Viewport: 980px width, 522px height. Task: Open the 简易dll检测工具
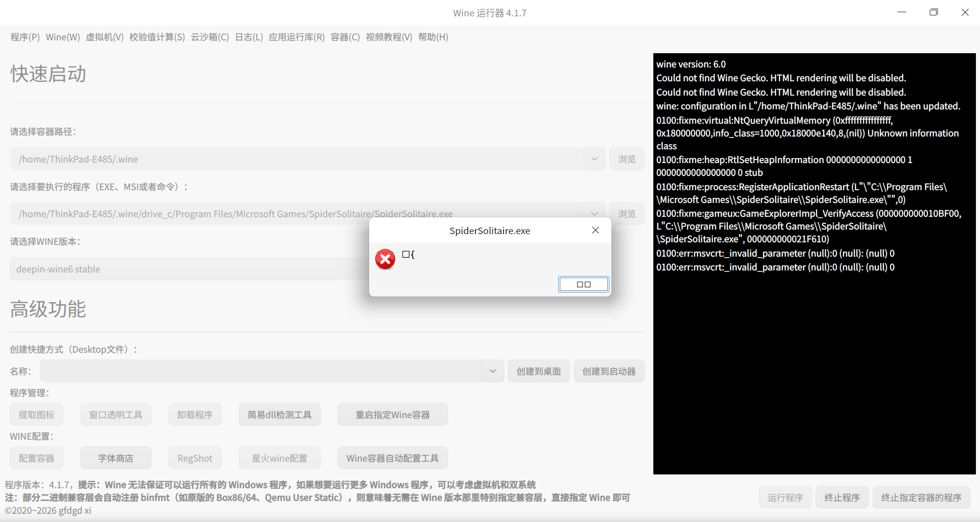[280, 414]
